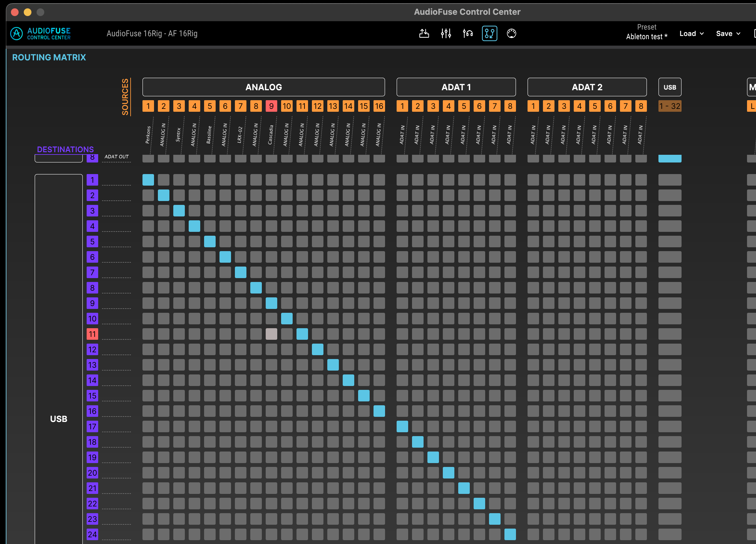
Task: Click the Bassline source label
Action: coord(209,135)
